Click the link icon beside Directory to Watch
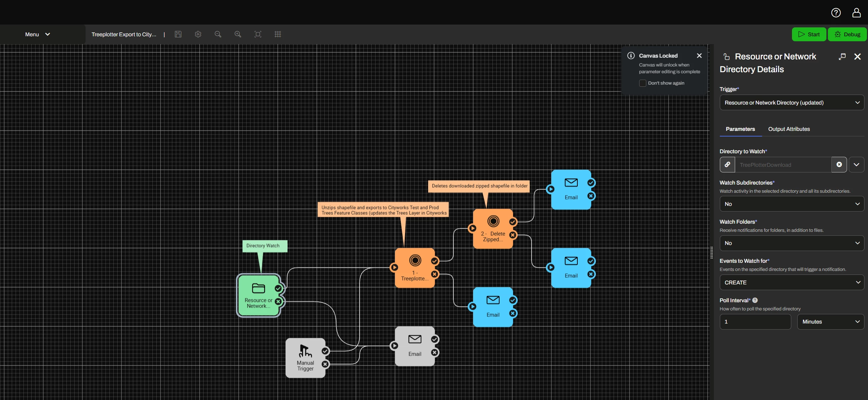The image size is (868, 400). click(x=727, y=165)
